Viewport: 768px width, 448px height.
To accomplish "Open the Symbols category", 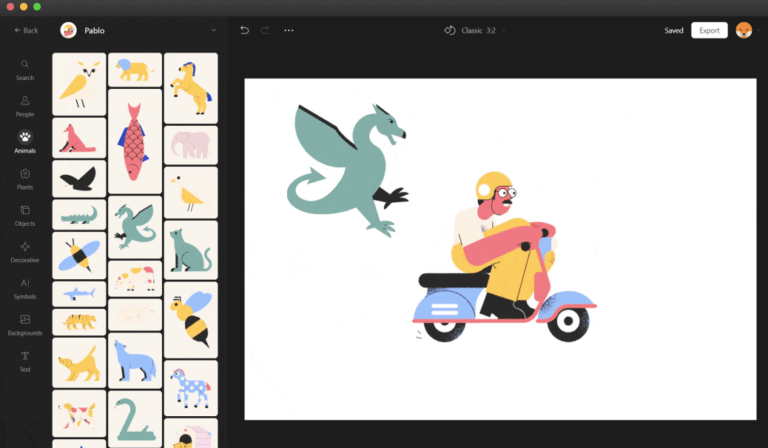I will tap(24, 289).
